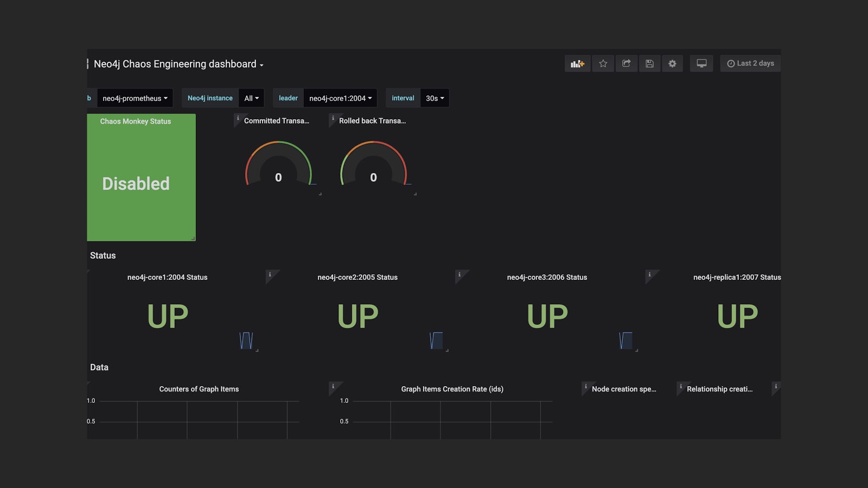The image size is (868, 488).
Task: Show info icon before Graph Items Creation Rate
Action: point(333,386)
